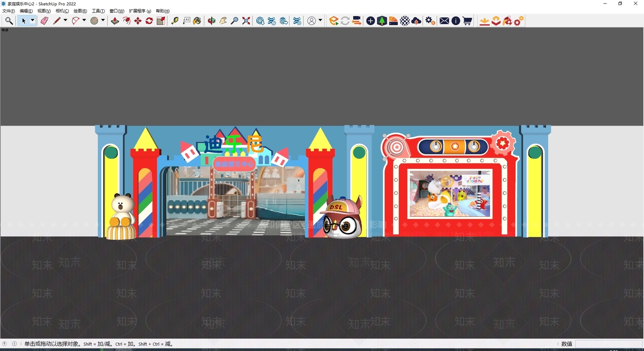The image size is (644, 351).
Task: Toggle the Enscape live update sync icon
Action: (345, 21)
